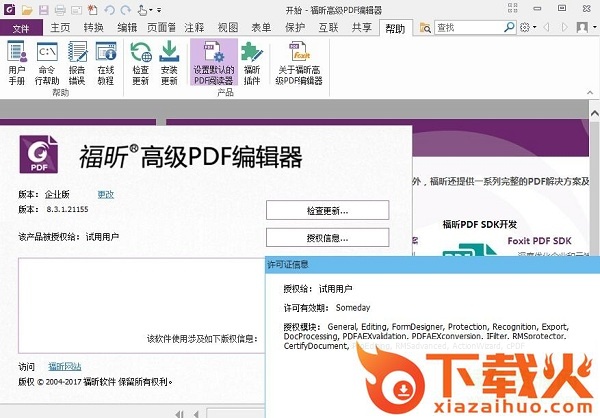Image resolution: width=600 pixels, height=418 pixels.
Task: Click the settings gear icon near search
Action: tap(525, 27)
